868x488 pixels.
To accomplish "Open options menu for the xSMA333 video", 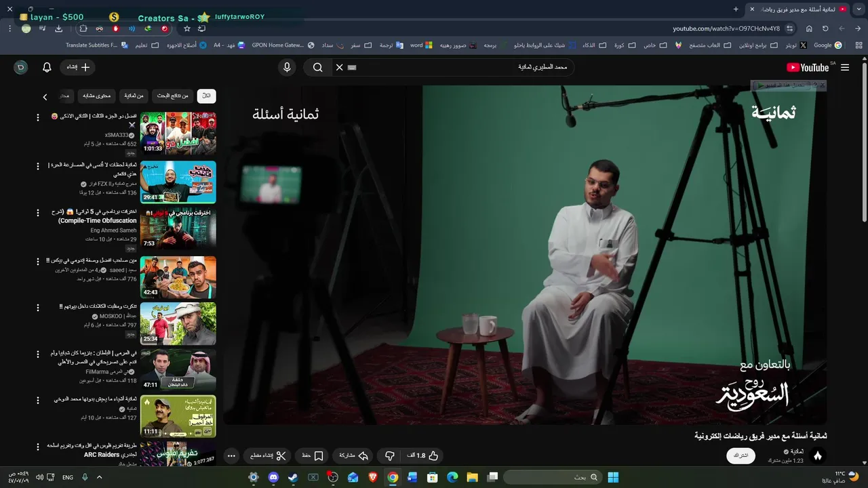I will 38,117.
